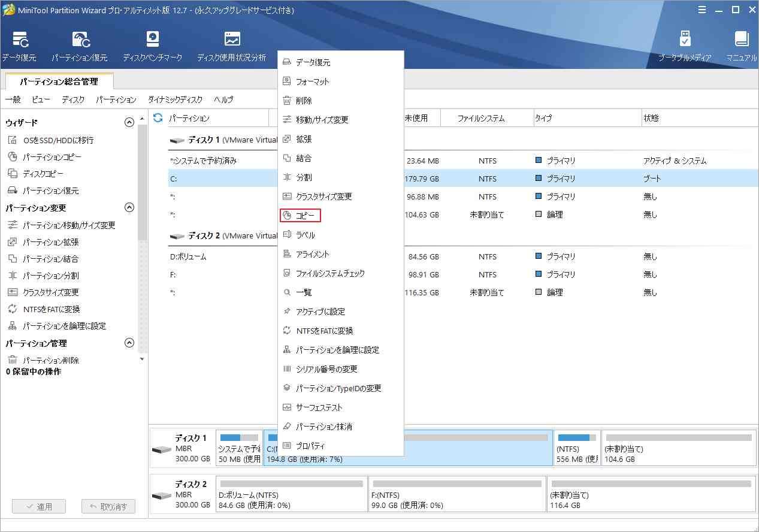
Task: Select the D:ボリューム block in the disk map
Action: (291, 493)
